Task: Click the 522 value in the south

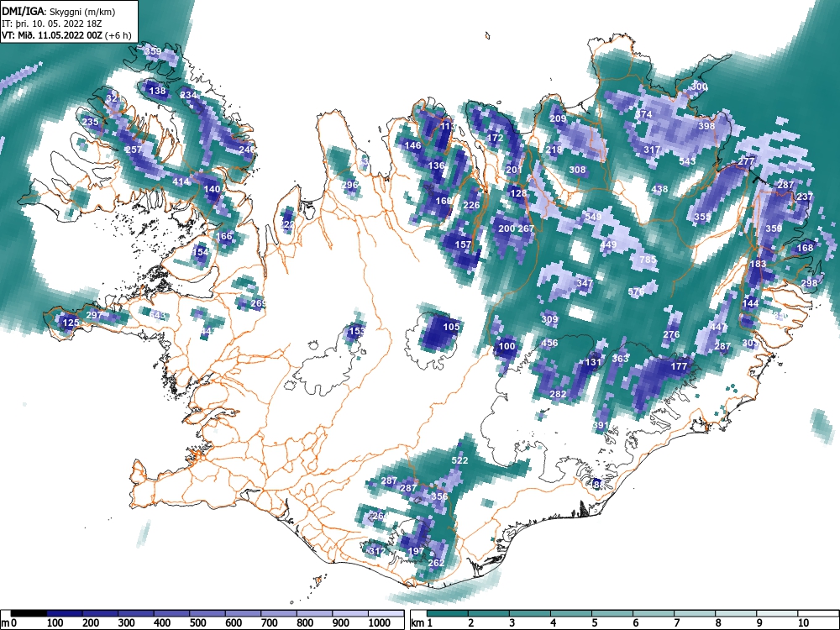Action: point(459,460)
